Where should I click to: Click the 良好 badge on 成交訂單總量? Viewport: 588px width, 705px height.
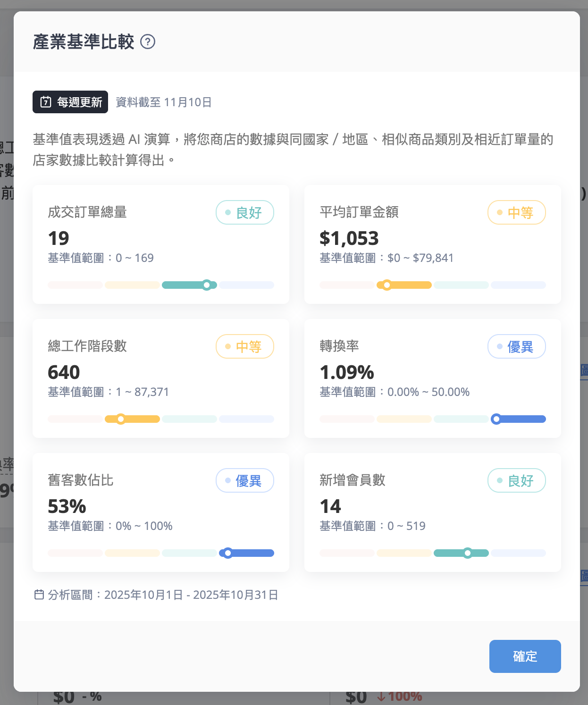click(245, 212)
